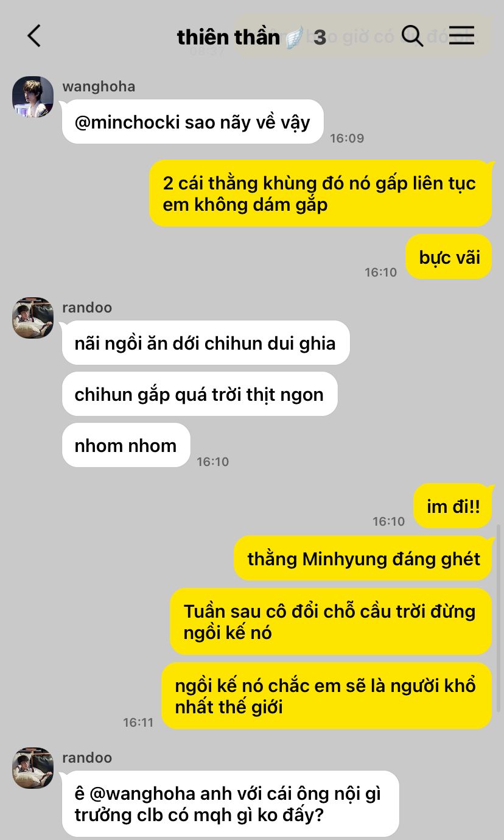The width and height of the screenshot is (504, 840).
Task: Tap randoo's avatar beside the last message
Action: (33, 768)
